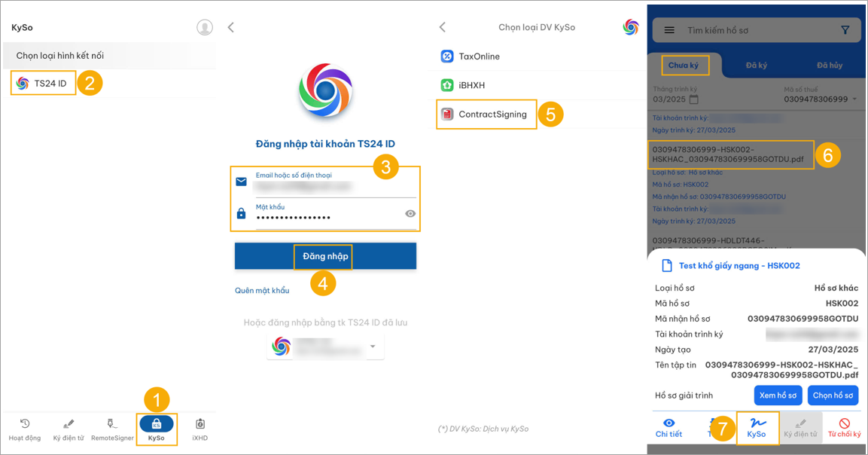Click the Mã hồ sơ value HSK002

click(842, 303)
